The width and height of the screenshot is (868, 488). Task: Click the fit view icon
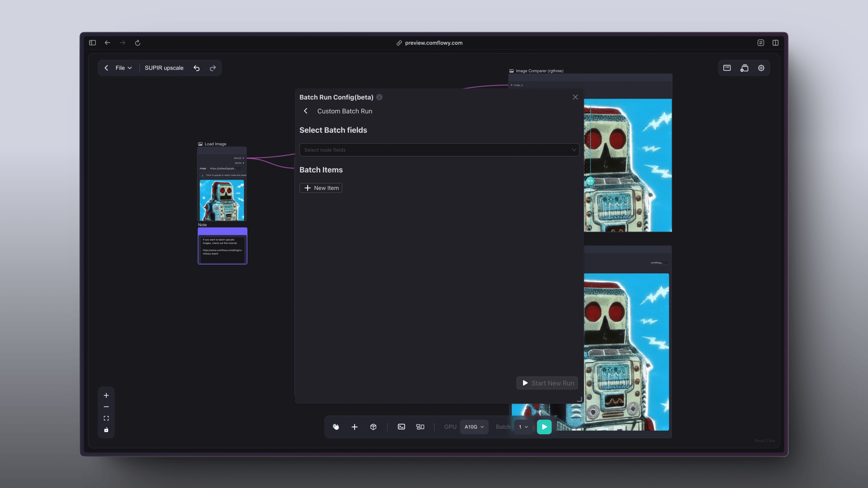click(106, 418)
